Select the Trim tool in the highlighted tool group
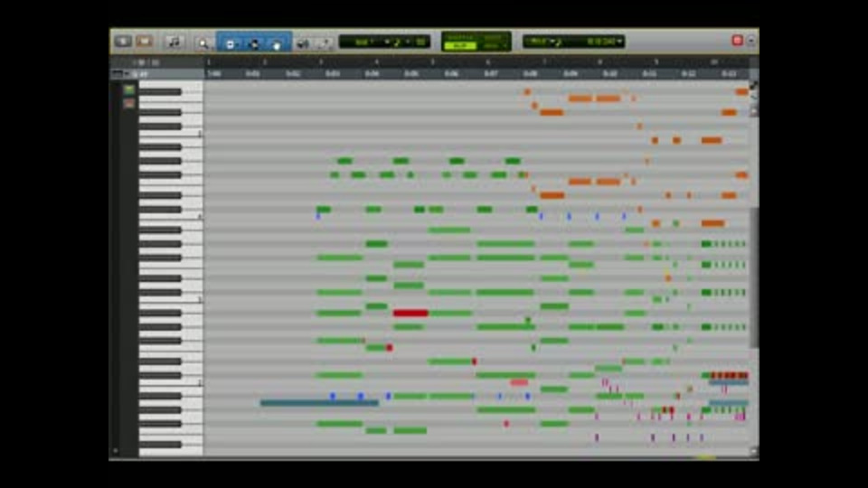868x488 pixels. coord(231,43)
